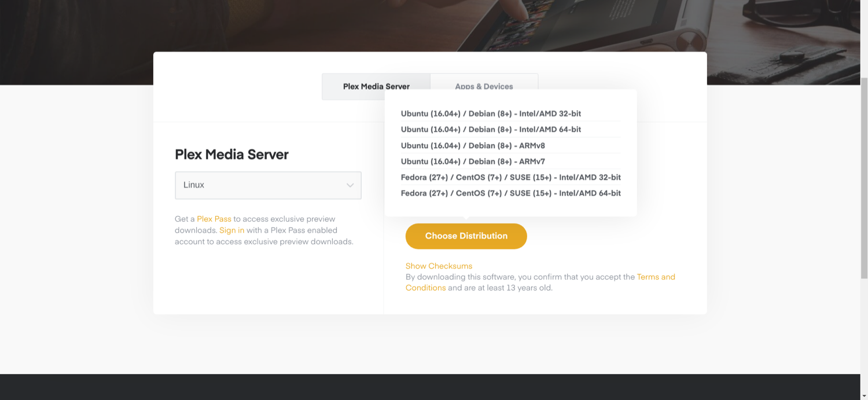Switch to the Plex Media Server tab
Viewport: 868px width, 400px height.
376,86
